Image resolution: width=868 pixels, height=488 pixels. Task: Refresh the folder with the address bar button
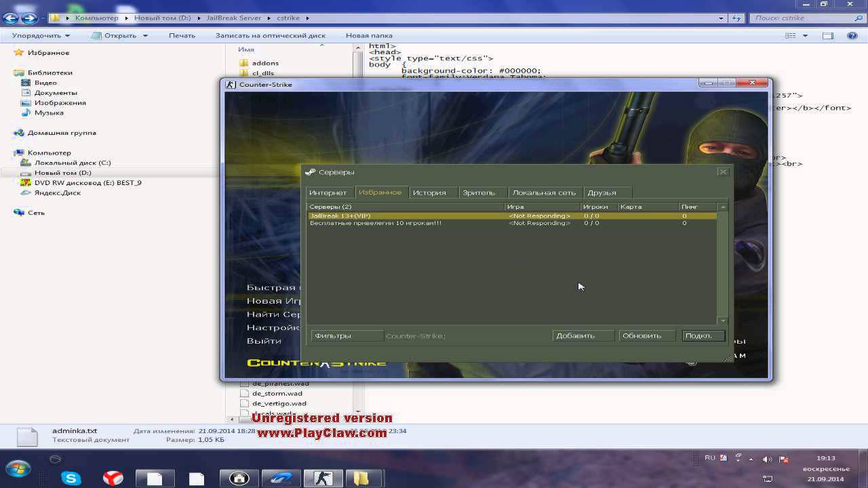click(736, 18)
